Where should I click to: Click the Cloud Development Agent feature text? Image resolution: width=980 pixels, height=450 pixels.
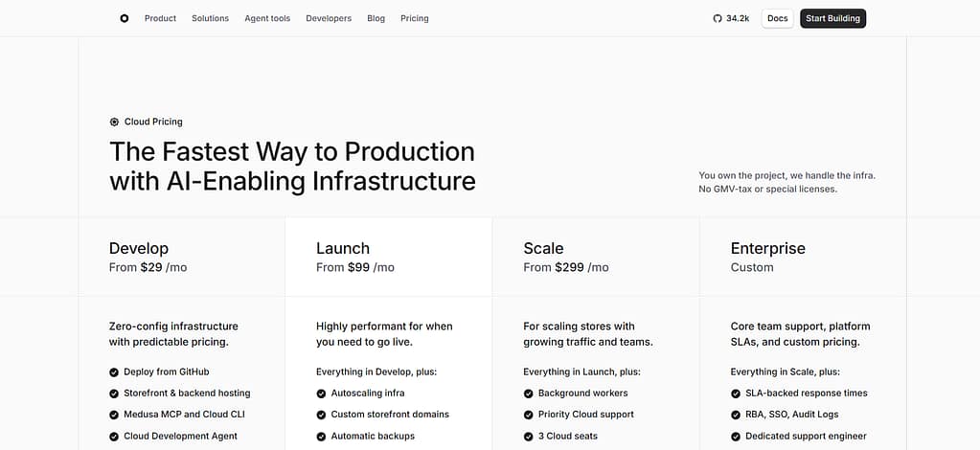181,437
